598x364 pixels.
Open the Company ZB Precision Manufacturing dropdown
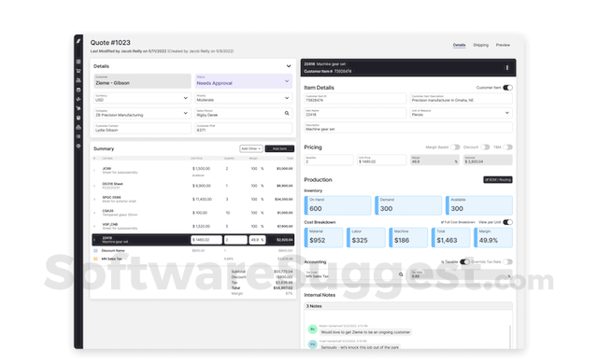(x=142, y=113)
